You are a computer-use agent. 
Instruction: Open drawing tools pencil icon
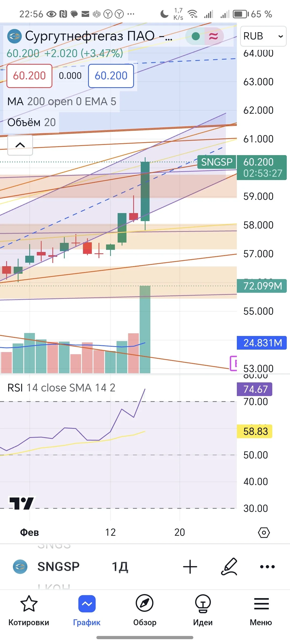pos(229,566)
